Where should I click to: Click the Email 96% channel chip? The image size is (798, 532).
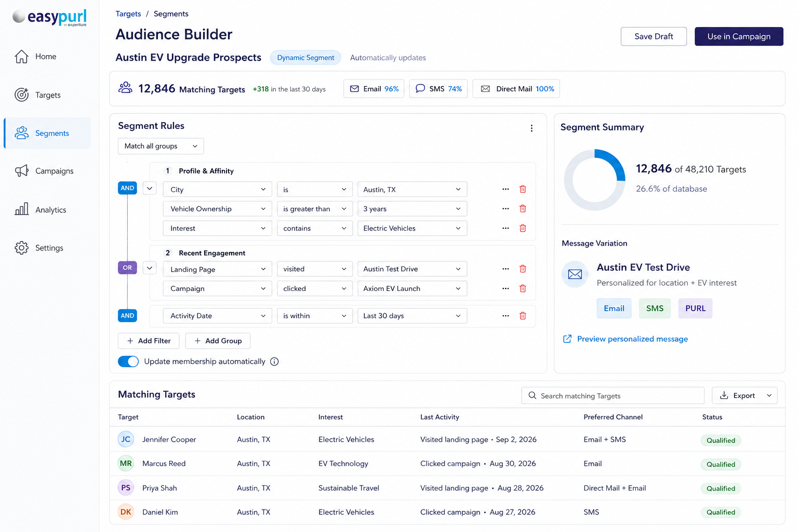tap(374, 89)
